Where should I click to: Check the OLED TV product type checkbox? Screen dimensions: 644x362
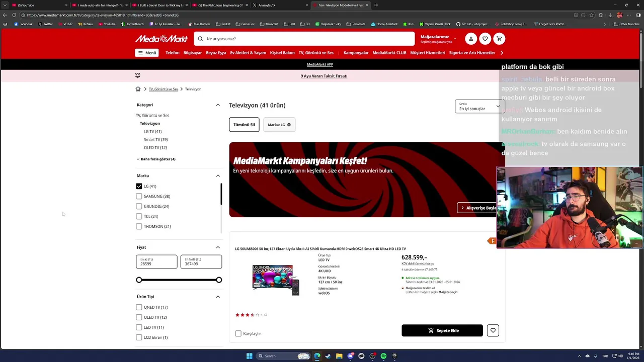click(139, 317)
